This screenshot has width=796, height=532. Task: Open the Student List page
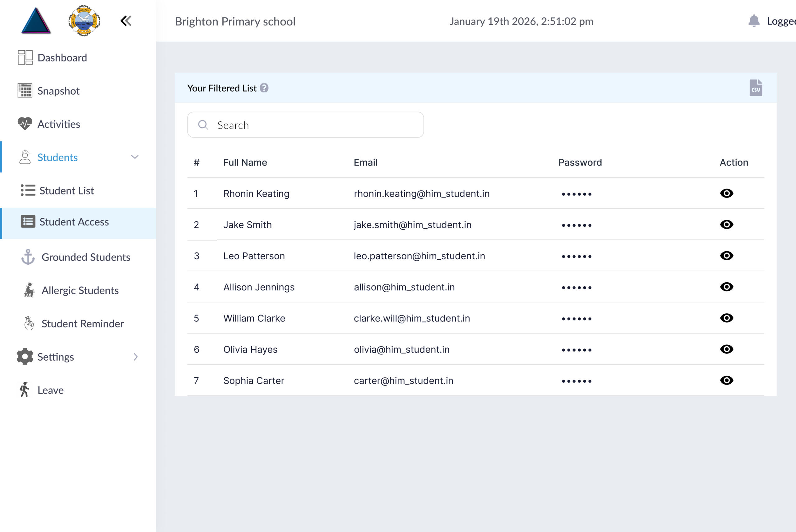(x=67, y=191)
